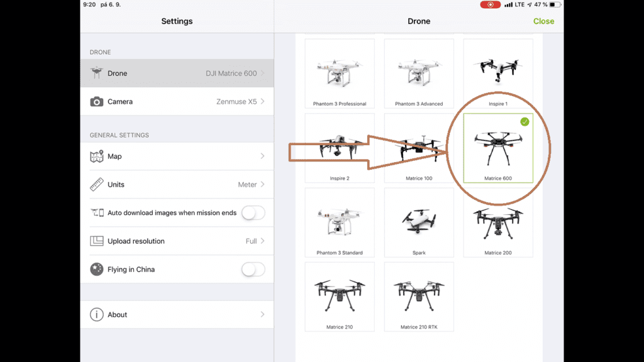644x362 pixels.
Task: Click the green checkmark on Matrice 600
Action: (x=525, y=122)
